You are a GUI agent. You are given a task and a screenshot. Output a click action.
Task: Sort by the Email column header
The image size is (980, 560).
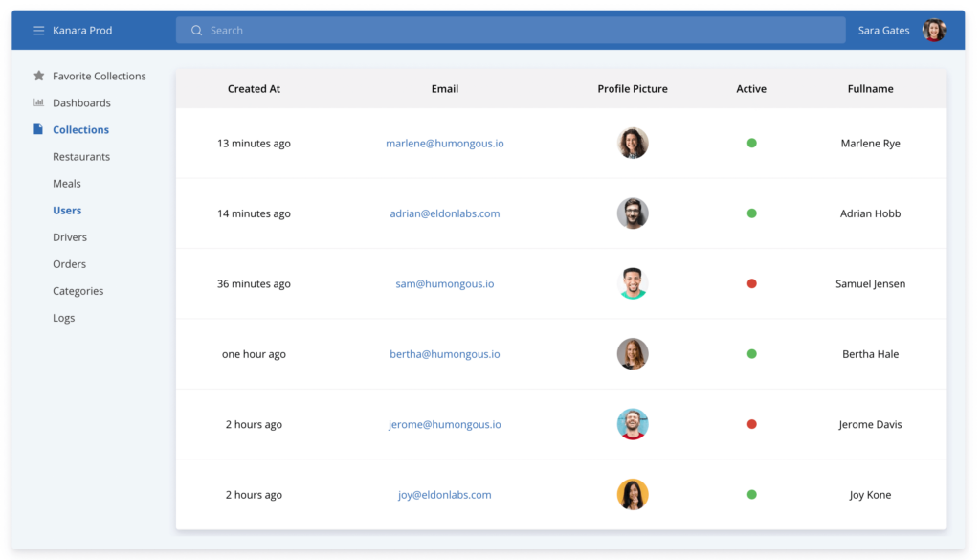point(444,88)
